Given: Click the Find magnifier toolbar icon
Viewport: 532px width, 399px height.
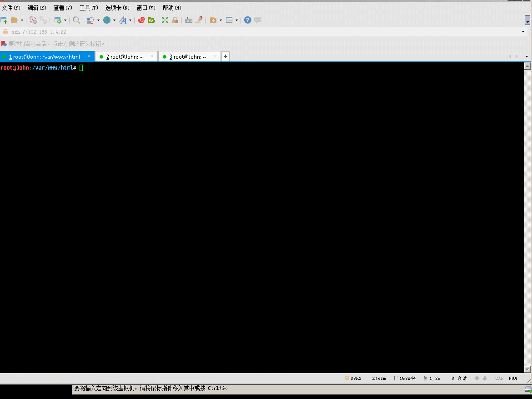Looking at the screenshot, I should tap(76, 20).
